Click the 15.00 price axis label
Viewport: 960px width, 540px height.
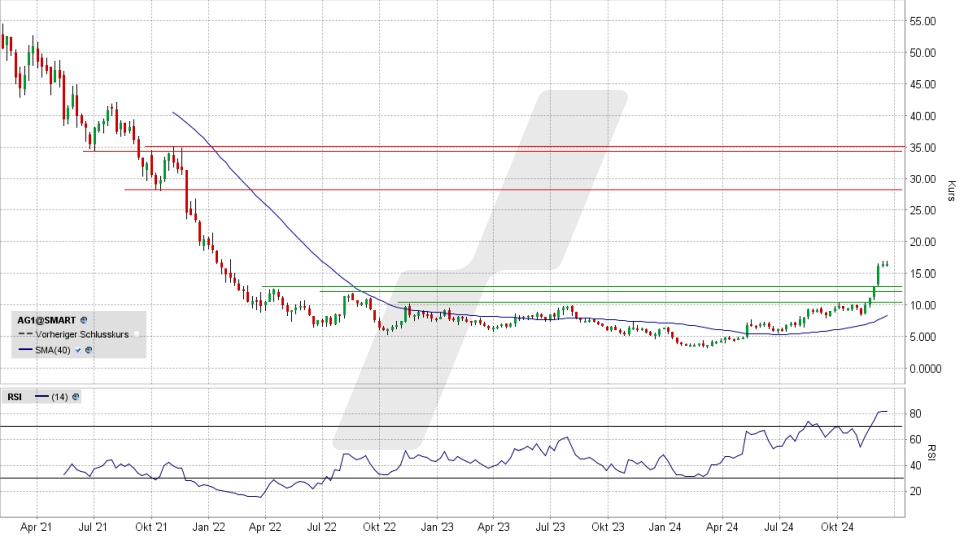tap(923, 274)
